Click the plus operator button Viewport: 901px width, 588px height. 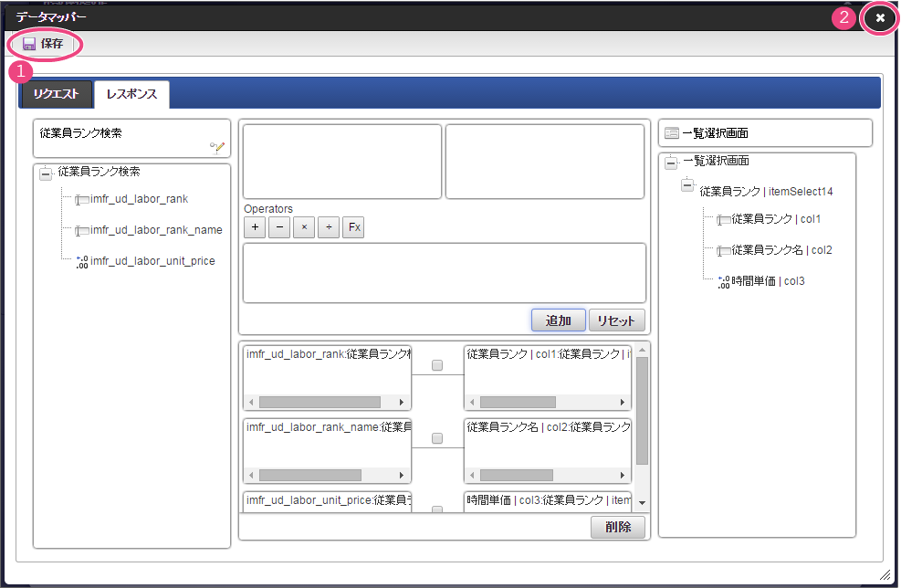coord(255,227)
